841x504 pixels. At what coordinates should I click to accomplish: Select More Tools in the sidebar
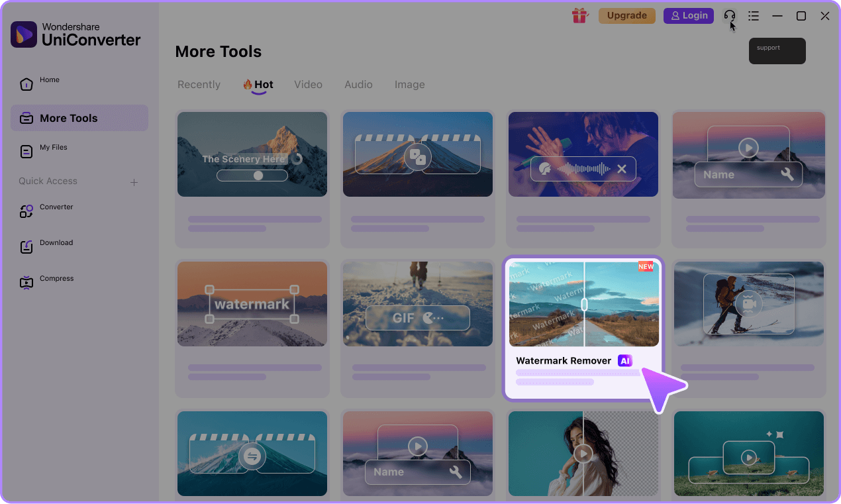(x=79, y=118)
